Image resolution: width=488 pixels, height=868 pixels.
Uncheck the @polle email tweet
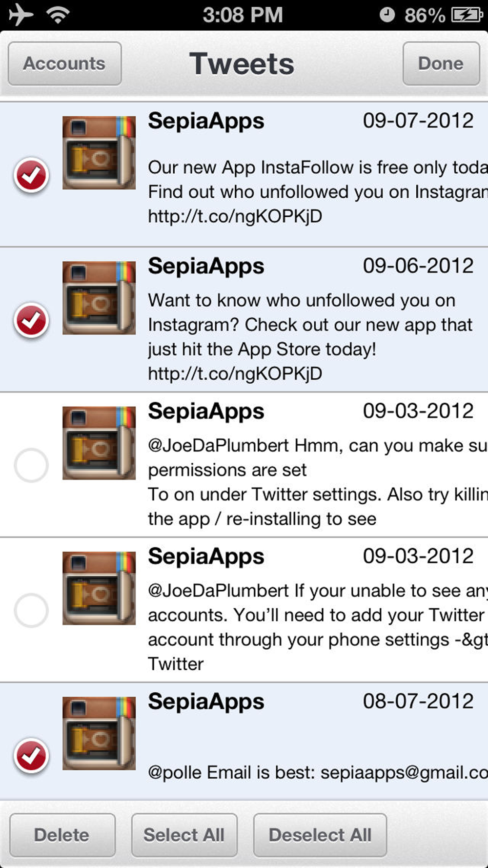click(31, 756)
